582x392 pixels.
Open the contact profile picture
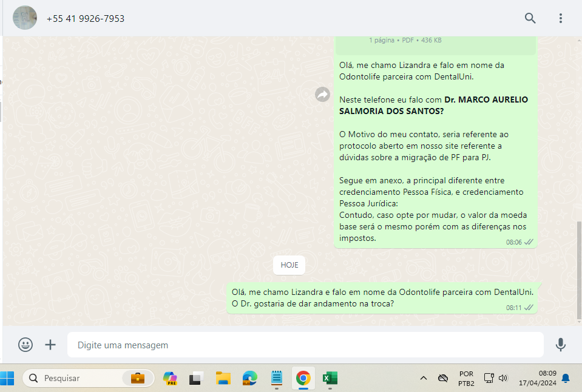click(25, 18)
